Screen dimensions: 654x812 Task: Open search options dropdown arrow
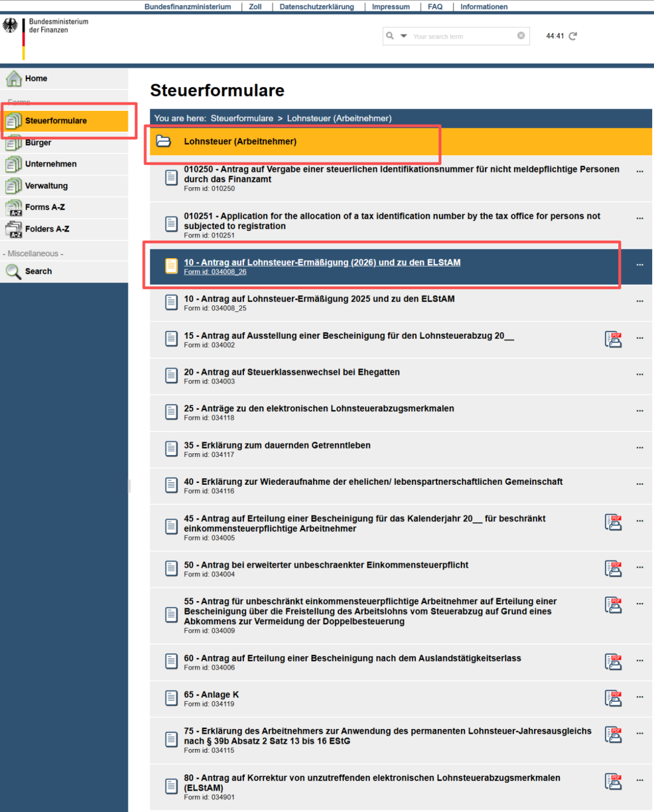coord(404,36)
